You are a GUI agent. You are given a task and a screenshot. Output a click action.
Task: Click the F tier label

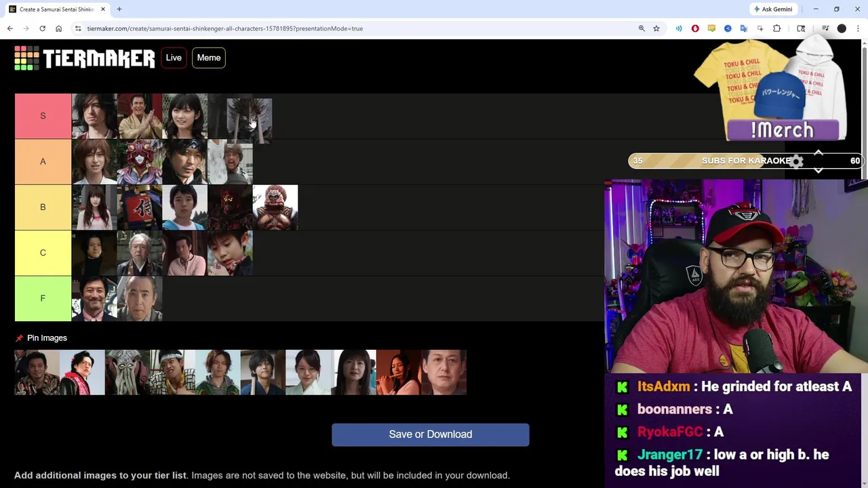pyautogui.click(x=43, y=298)
